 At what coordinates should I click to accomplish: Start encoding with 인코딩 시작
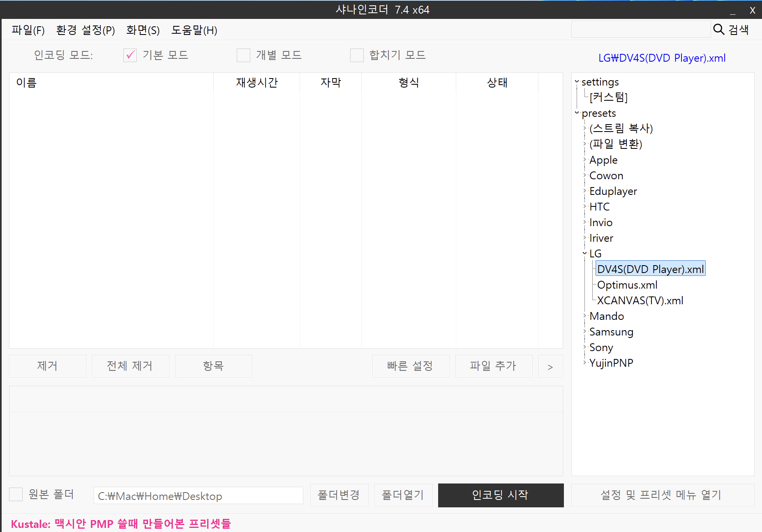coord(501,495)
